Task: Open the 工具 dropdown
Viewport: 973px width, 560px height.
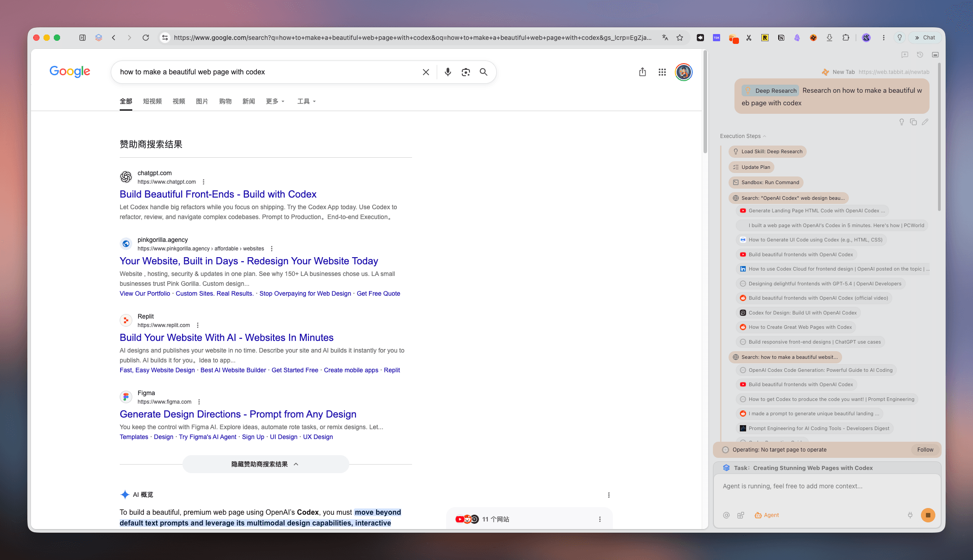Action: click(x=306, y=101)
